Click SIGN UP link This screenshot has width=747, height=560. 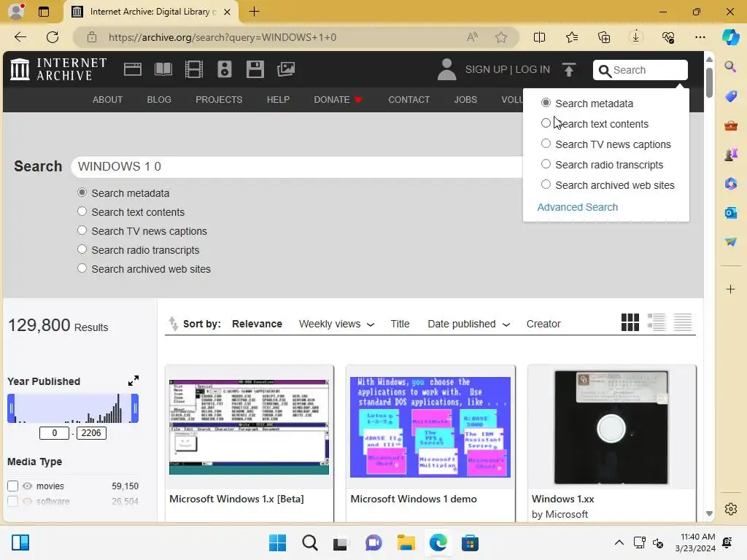486,69
